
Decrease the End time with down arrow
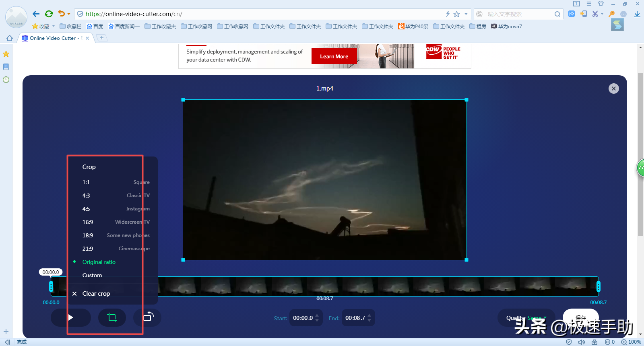tap(369, 320)
